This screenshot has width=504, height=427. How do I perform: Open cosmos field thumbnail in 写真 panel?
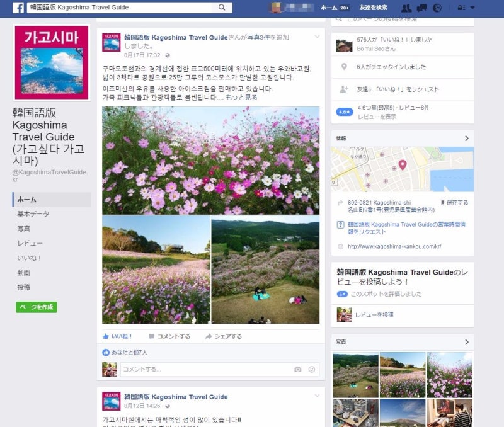[x=403, y=375]
